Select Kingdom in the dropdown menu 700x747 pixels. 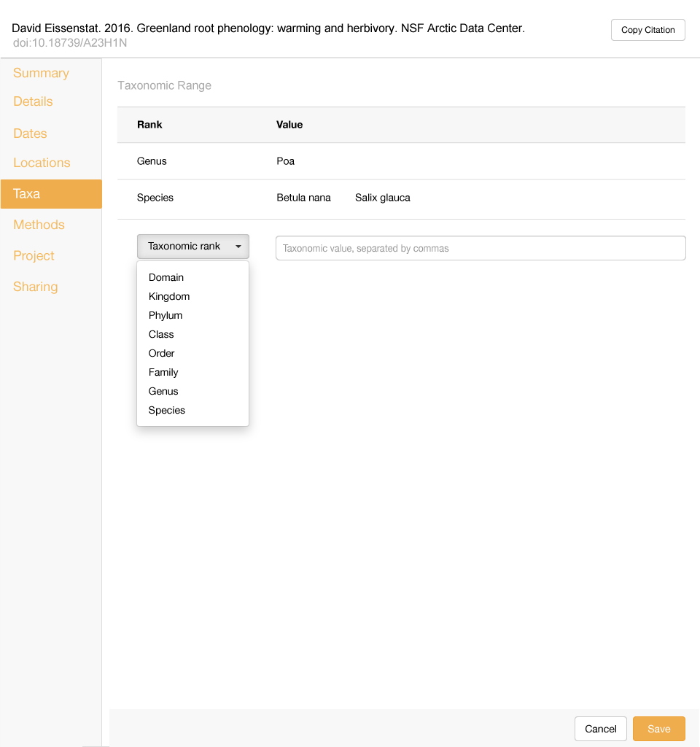coord(168,296)
